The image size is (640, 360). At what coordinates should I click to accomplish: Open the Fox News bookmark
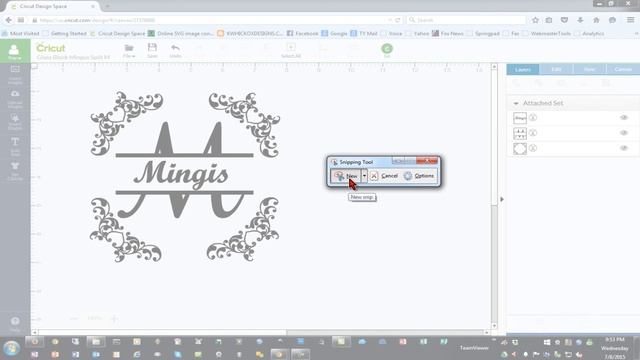tap(449, 33)
